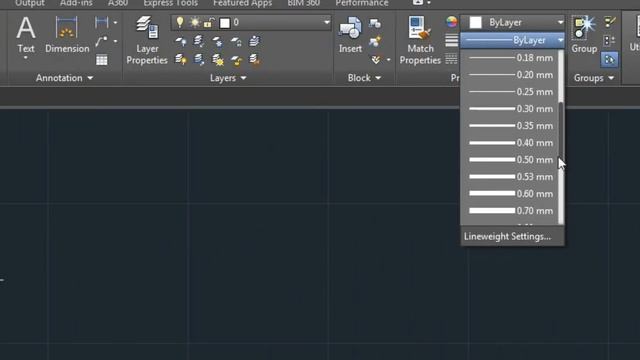Screen dimensions: 640x360
Task: Toggle the layer lock padlock icon
Action: pos(209,23)
